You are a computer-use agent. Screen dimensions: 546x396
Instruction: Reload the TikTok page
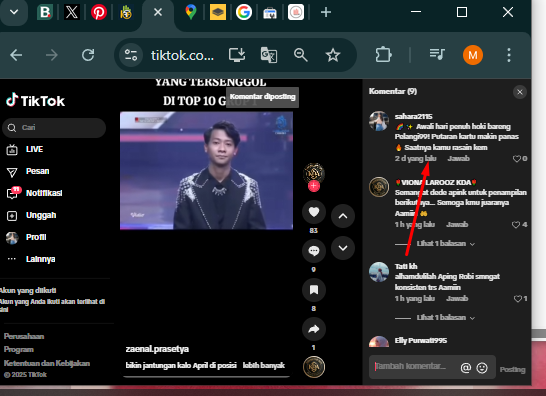tap(88, 55)
